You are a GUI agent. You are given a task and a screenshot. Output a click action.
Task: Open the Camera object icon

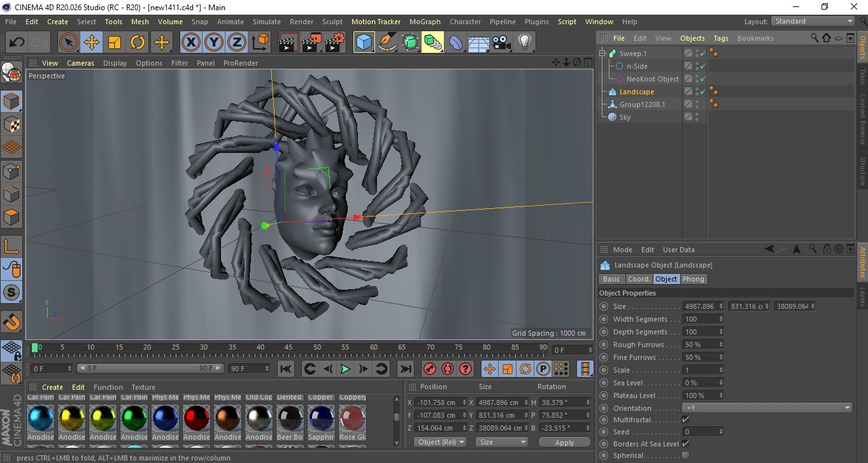tap(502, 43)
